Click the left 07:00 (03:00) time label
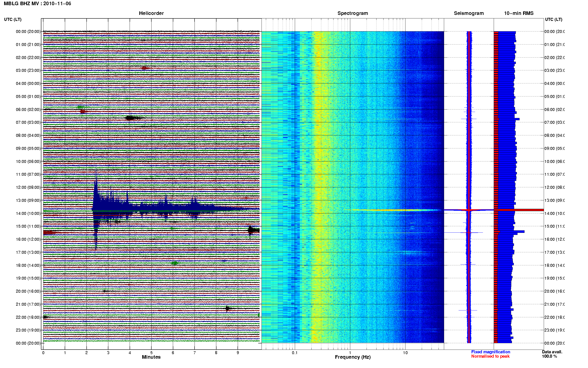The width and height of the screenshot is (588, 368). [x=28, y=122]
